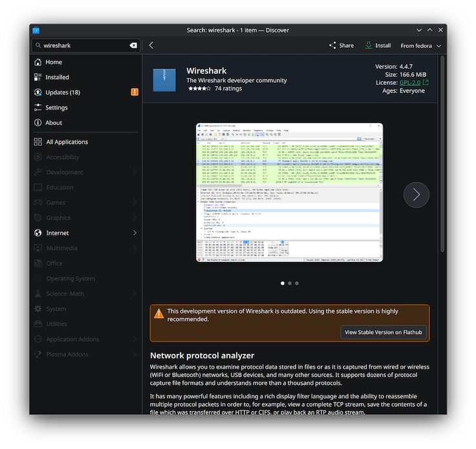Click the Accessibility category icon
Image resolution: width=476 pixels, height=449 pixels.
[38, 157]
